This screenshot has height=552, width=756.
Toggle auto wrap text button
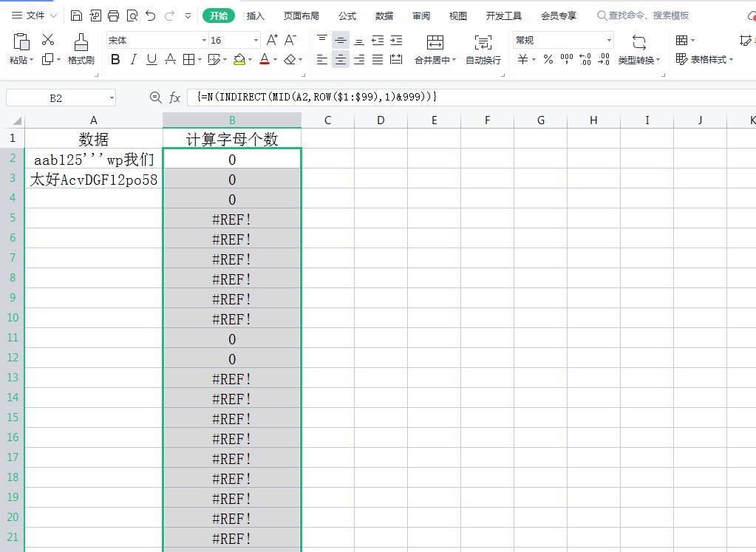[483, 50]
